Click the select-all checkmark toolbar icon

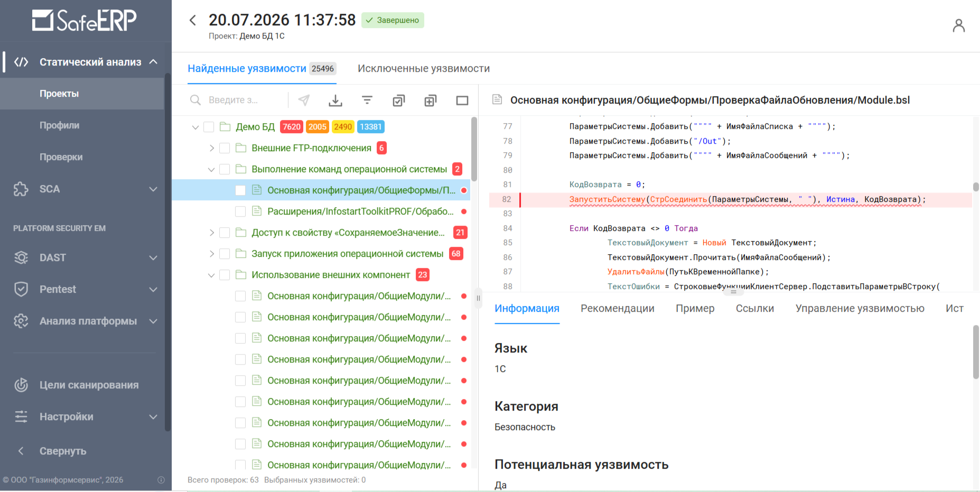point(399,100)
